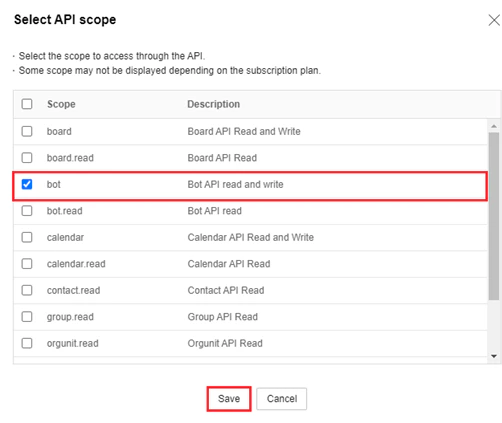Click the "Select API scope" dialog title
Screen dimensions: 502x423
tap(65, 20)
